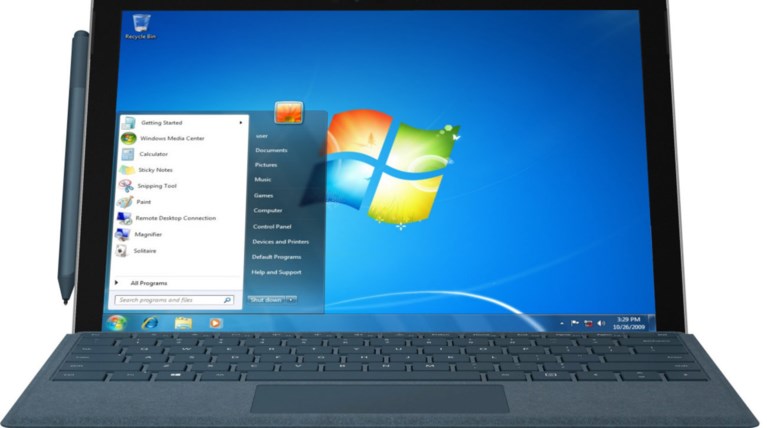Viewport: 767px width, 428px height.
Task: Open the Paint palette icon
Action: click(125, 202)
